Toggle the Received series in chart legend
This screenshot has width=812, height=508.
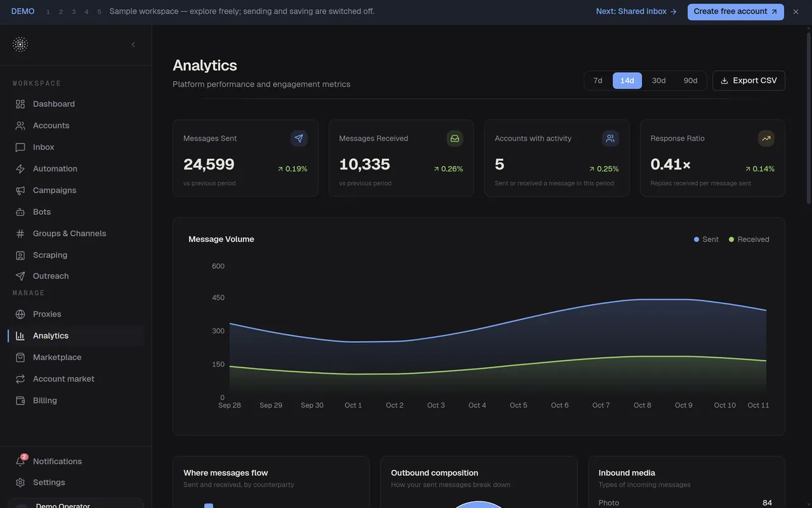(749, 239)
